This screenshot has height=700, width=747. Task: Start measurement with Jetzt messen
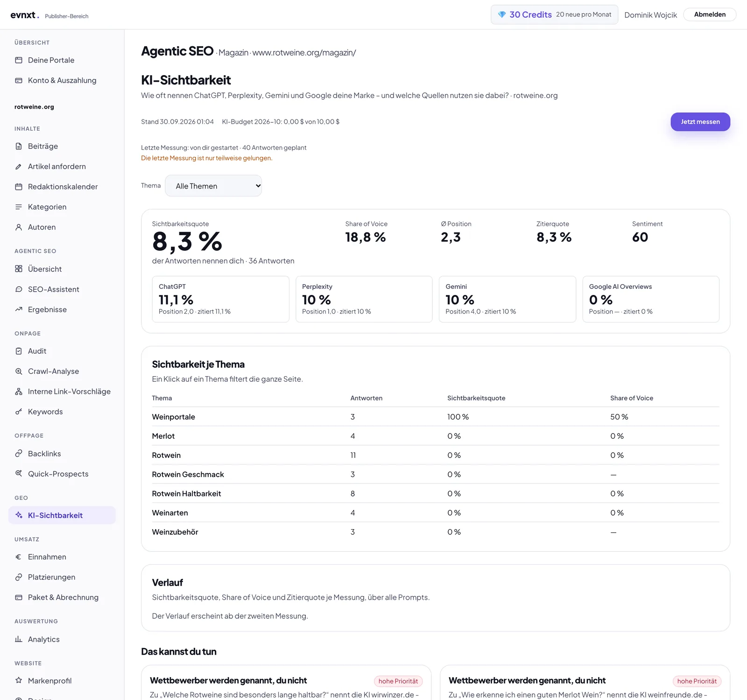tap(700, 122)
